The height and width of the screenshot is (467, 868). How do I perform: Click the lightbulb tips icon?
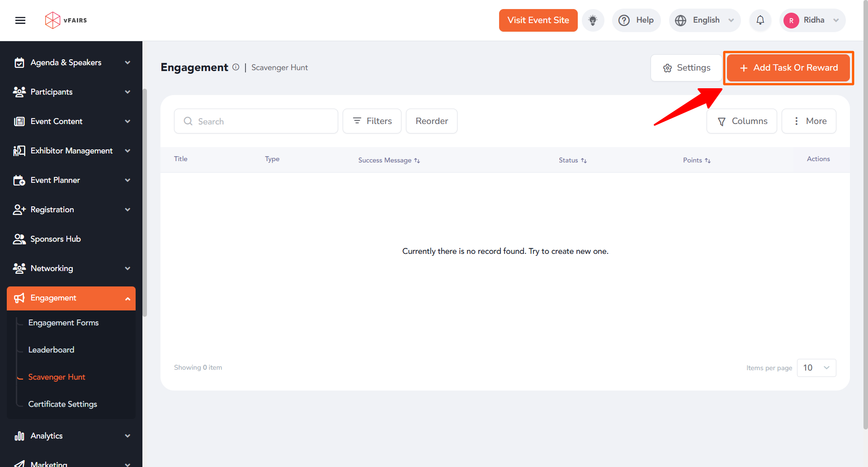[593, 20]
